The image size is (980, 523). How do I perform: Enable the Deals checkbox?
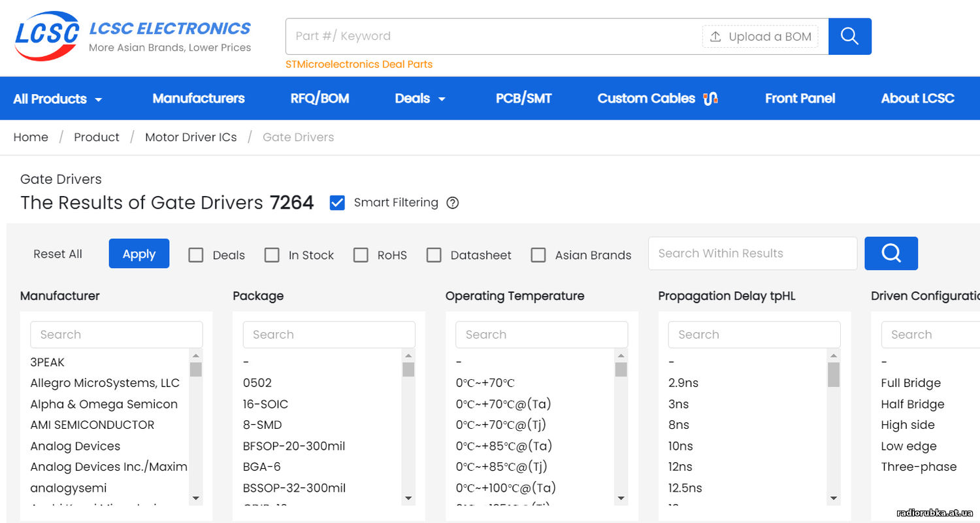click(x=196, y=255)
